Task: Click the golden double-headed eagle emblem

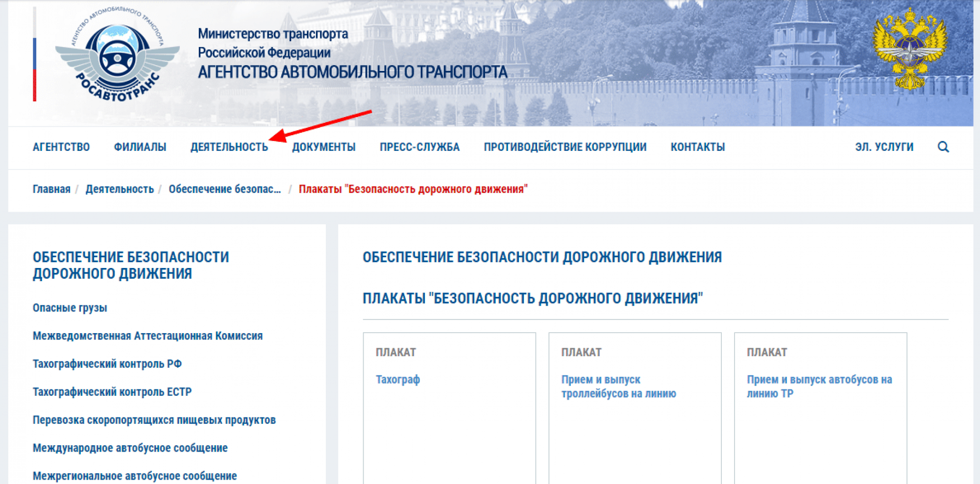Action: pos(910,49)
